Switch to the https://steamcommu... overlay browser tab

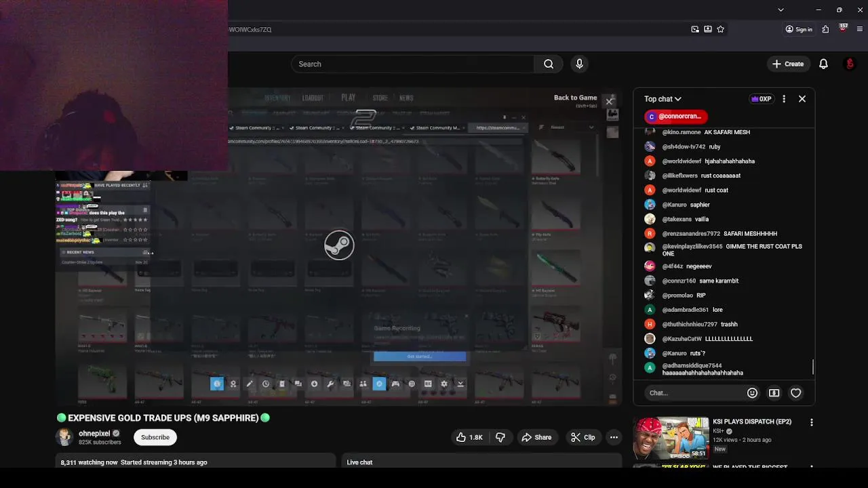[498, 128]
